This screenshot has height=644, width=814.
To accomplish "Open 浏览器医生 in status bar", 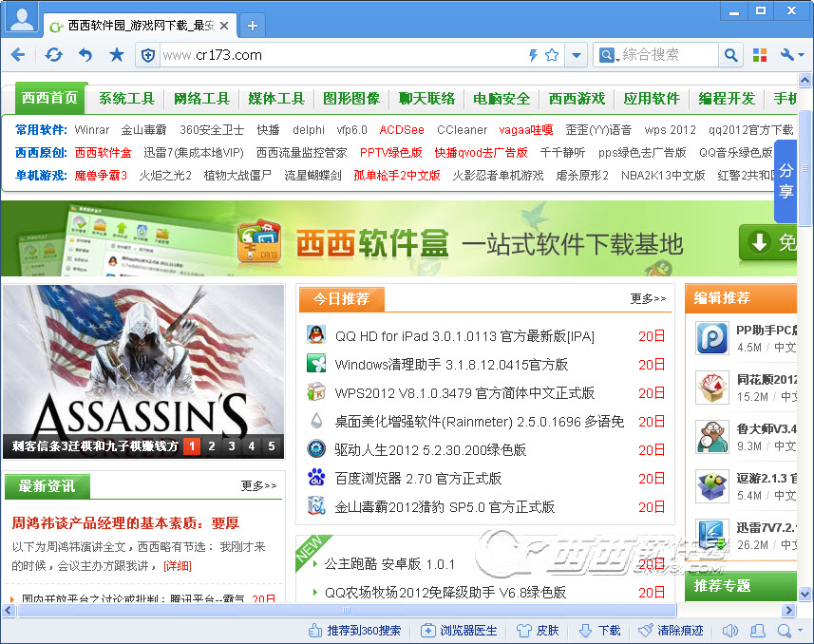I will click(459, 631).
